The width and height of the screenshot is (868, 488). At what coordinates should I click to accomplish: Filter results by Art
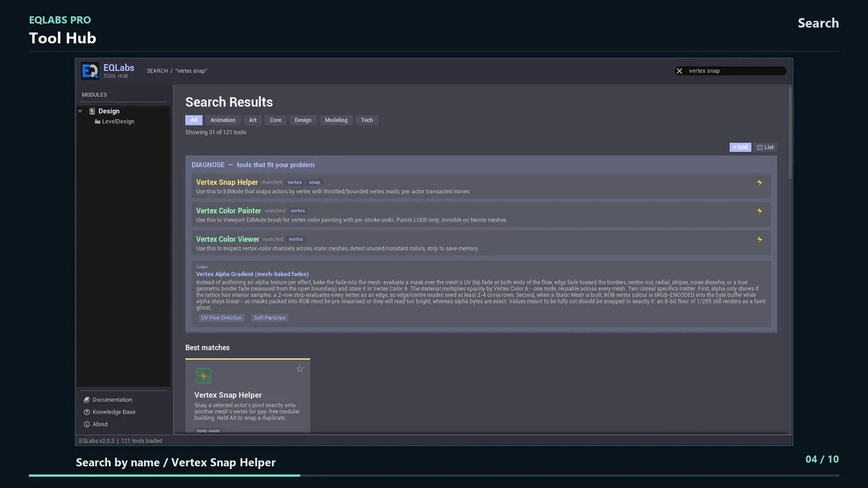tap(253, 120)
